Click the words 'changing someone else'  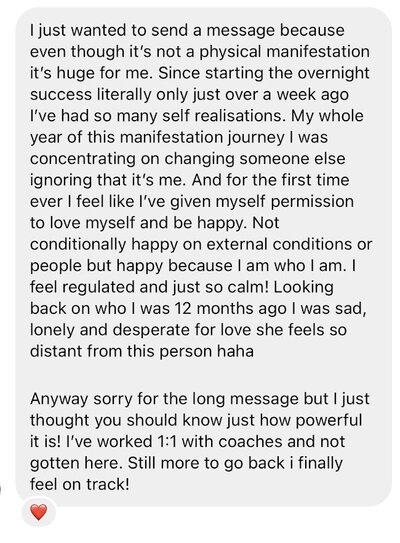coord(255,159)
